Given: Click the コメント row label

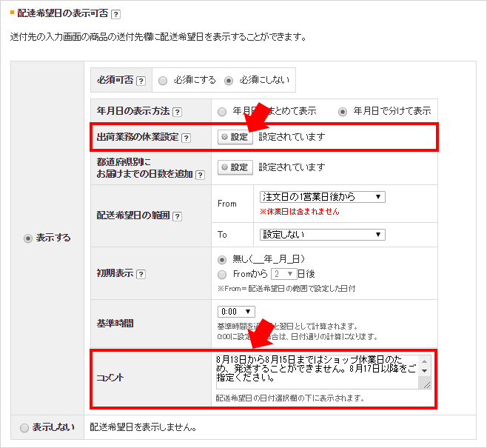Looking at the screenshot, I should tap(110, 378).
